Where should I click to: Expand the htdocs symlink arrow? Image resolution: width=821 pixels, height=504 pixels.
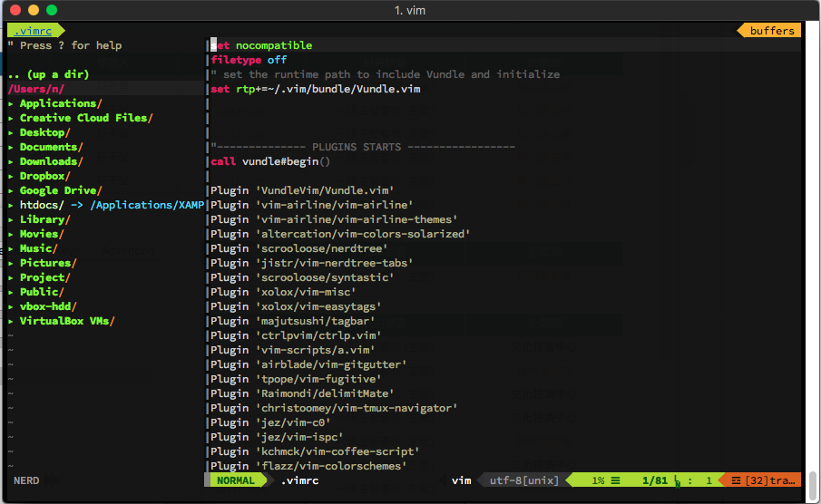click(11, 205)
